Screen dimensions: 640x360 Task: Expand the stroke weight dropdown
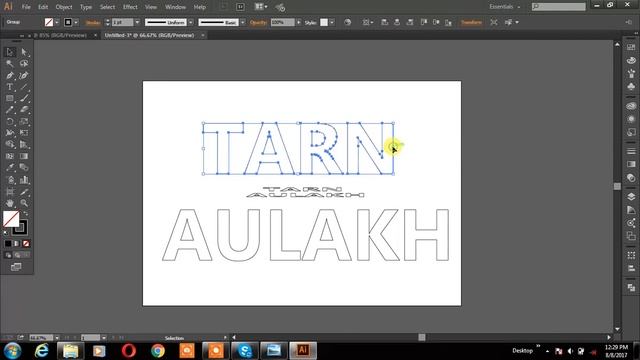137,22
